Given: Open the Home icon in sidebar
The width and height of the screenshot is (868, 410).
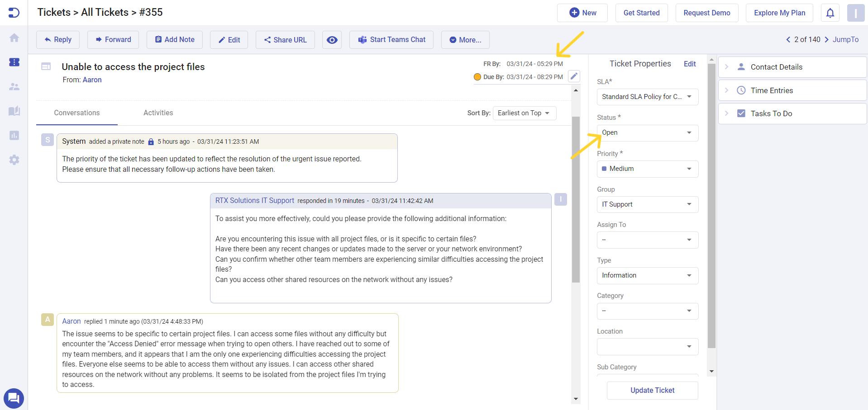Looking at the screenshot, I should 14,38.
